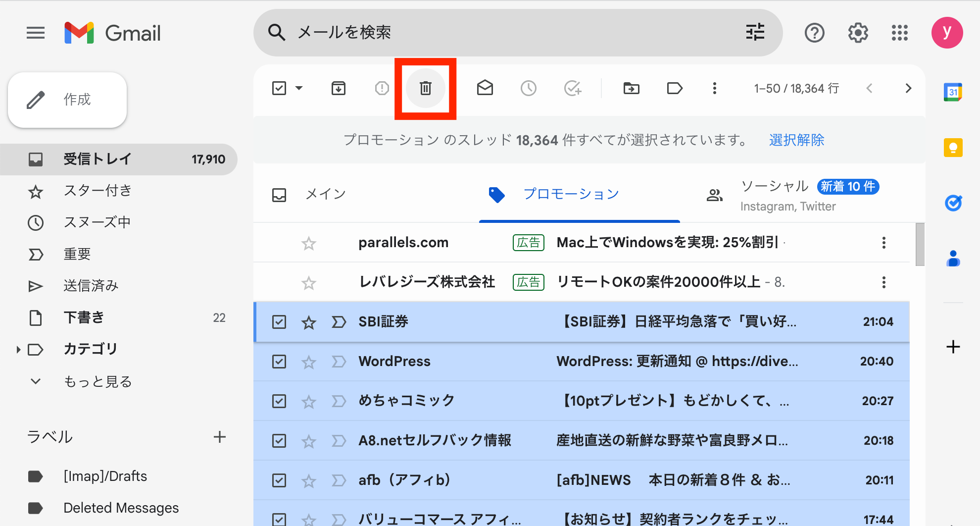
Task: Snooze the selected emails
Action: [x=529, y=88]
